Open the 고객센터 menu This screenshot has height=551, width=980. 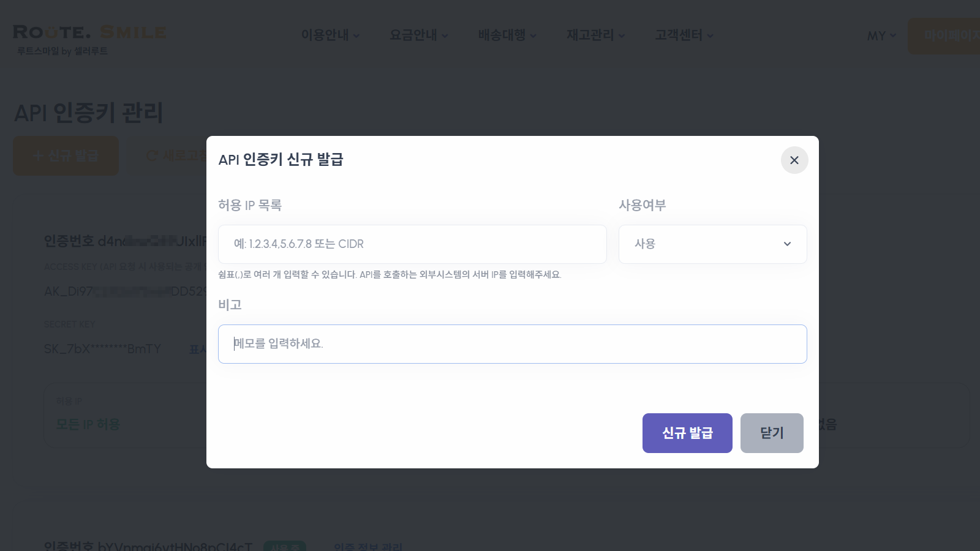click(684, 36)
